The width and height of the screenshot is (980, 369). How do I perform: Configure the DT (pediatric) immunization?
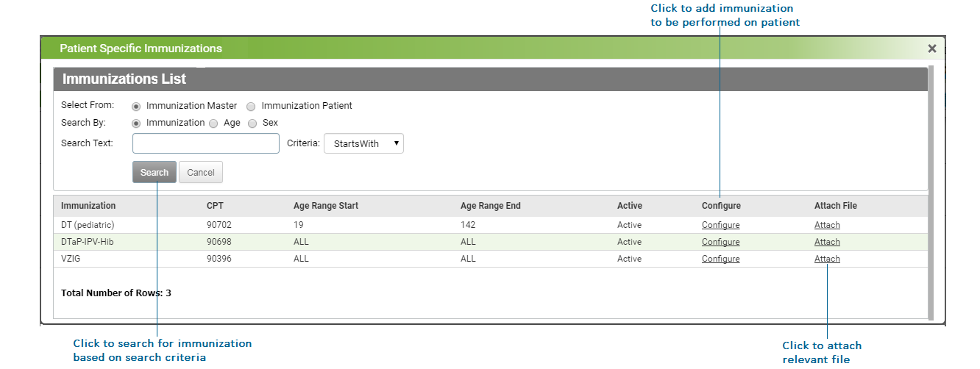[x=720, y=225]
